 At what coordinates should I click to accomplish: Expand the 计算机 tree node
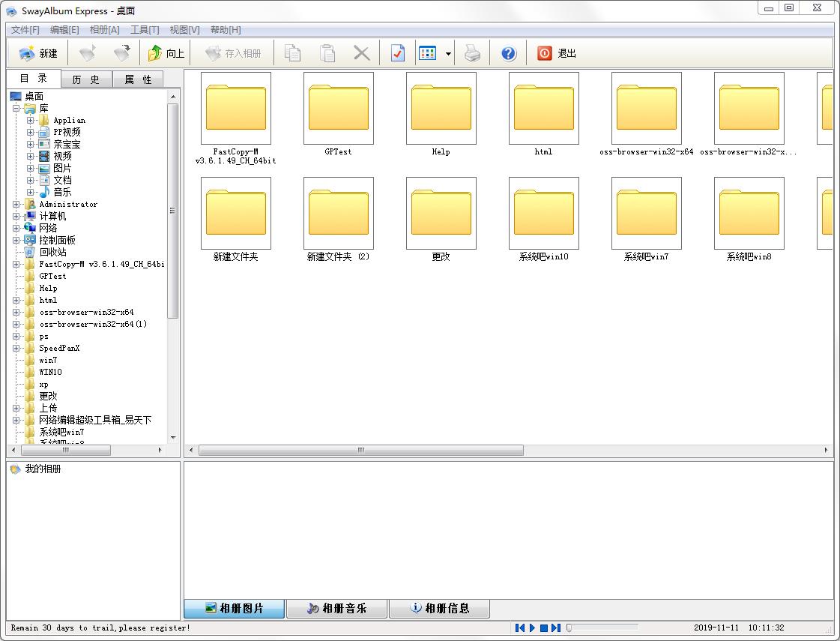point(16,216)
